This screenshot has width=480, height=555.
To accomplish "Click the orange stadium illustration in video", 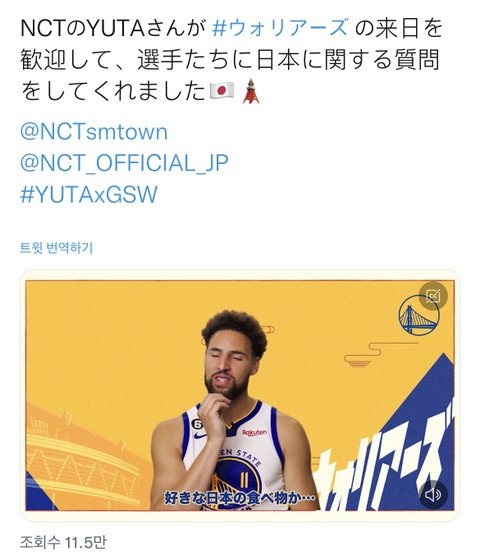I will pyautogui.click(x=85, y=458).
